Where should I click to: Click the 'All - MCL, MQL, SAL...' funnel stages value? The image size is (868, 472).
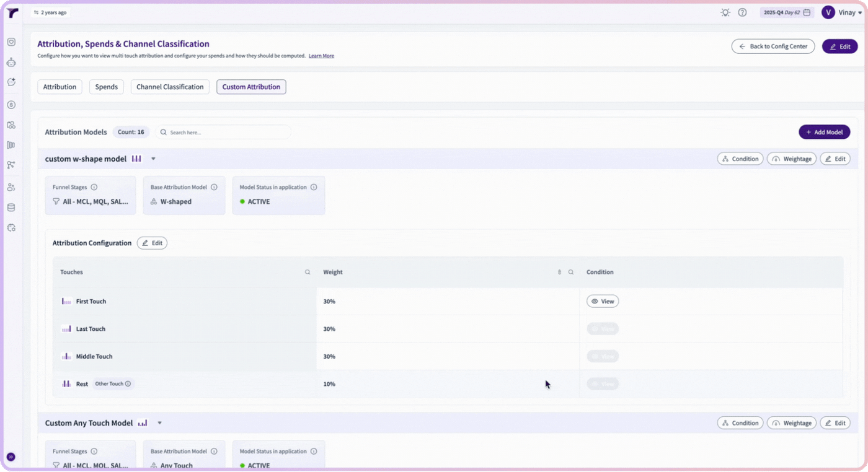coord(95,201)
